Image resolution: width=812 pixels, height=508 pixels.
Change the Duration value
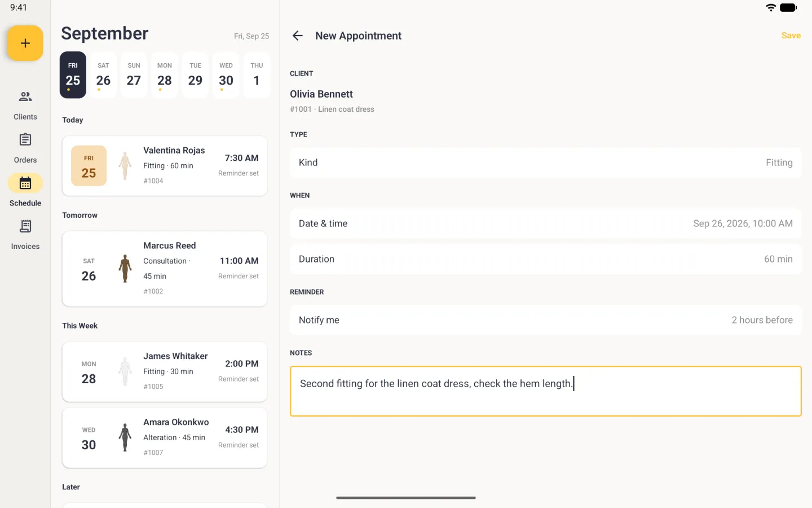point(546,259)
